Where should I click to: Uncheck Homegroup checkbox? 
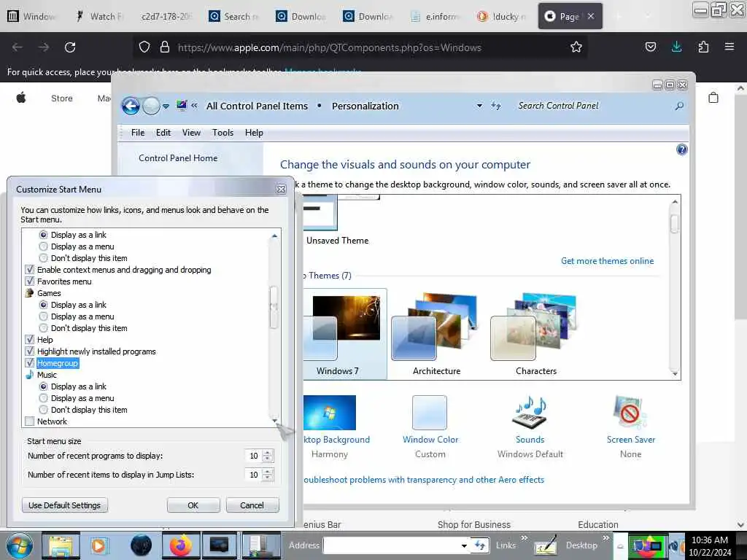pyautogui.click(x=29, y=363)
